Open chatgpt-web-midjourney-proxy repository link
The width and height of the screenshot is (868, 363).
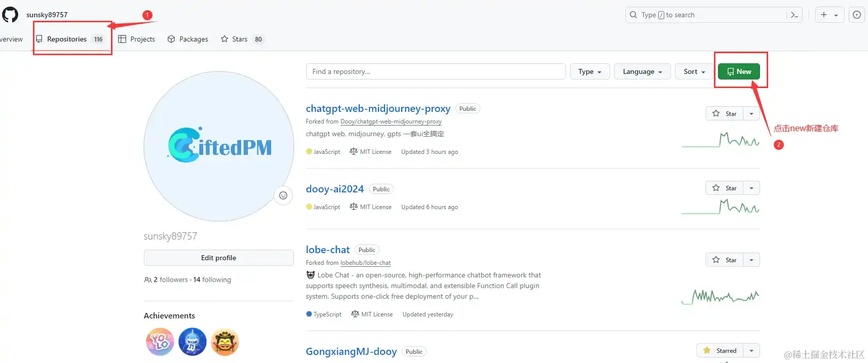tap(378, 108)
